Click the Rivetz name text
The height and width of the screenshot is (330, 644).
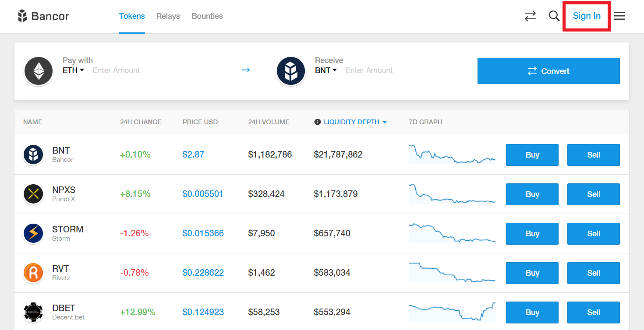click(61, 278)
